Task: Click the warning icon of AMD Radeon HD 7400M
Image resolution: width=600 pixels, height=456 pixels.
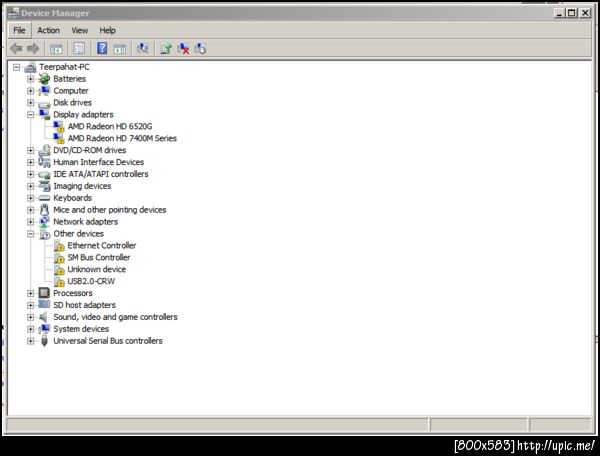Action: pyautogui.click(x=59, y=138)
